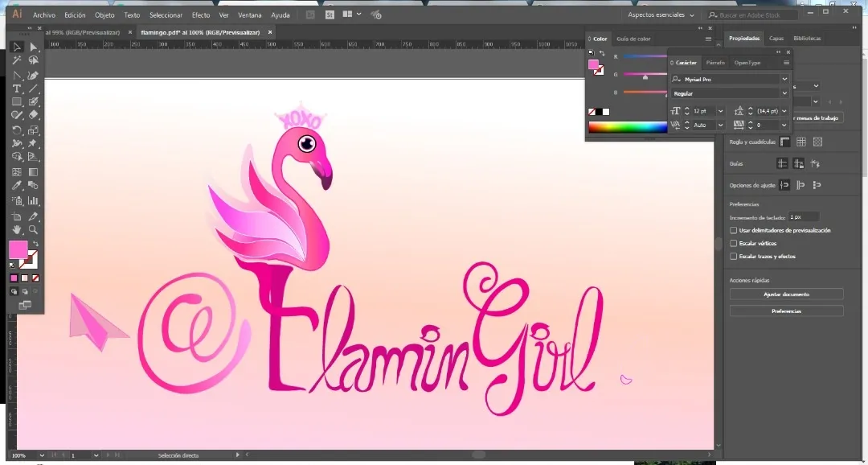This screenshot has width=868, height=465.
Task: Switch to the Capas tab
Action: pyautogui.click(x=776, y=39)
